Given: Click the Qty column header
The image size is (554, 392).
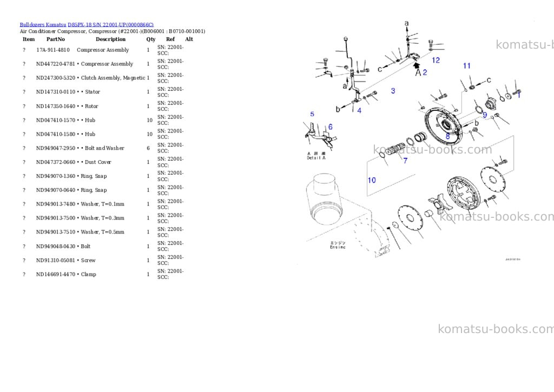Looking at the screenshot, I should pyautogui.click(x=151, y=39).
